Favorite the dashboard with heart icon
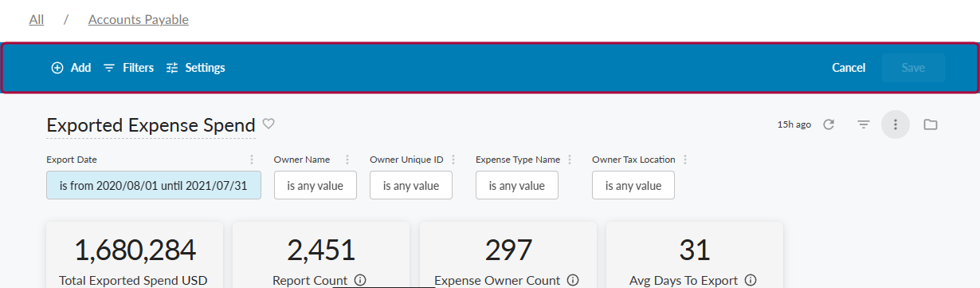 pos(269,124)
